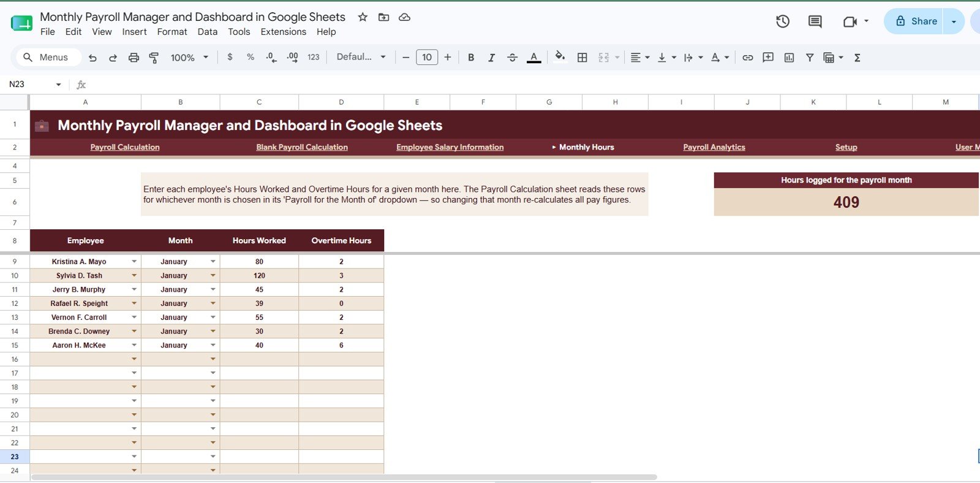Toggle bold formatting

pos(471,57)
